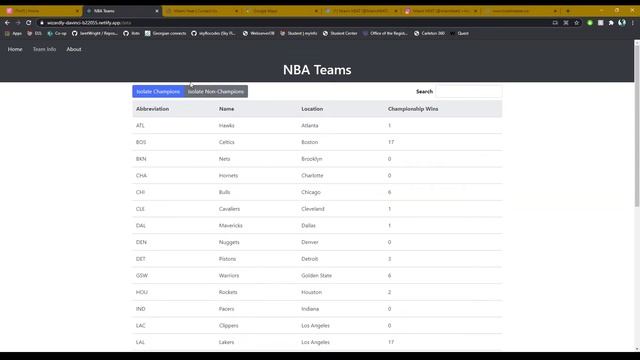The width and height of the screenshot is (640, 360).
Task: Switch to the first browser tab
Action: (x=42, y=11)
